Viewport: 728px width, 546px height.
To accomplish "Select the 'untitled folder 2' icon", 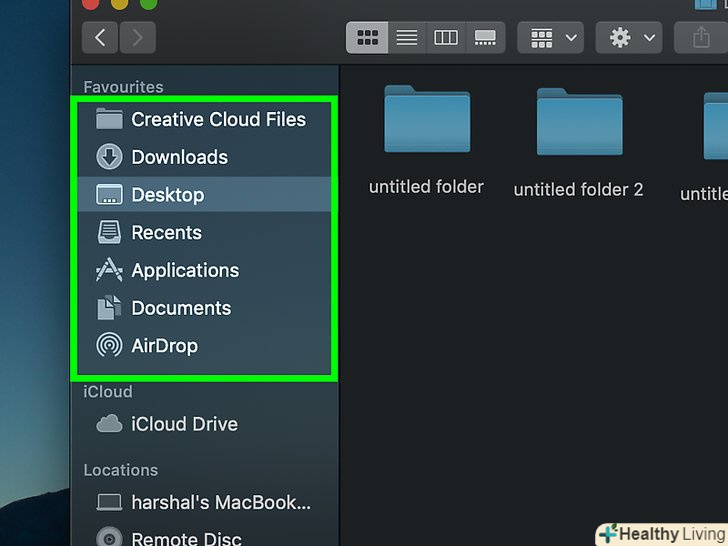I will pyautogui.click(x=579, y=122).
